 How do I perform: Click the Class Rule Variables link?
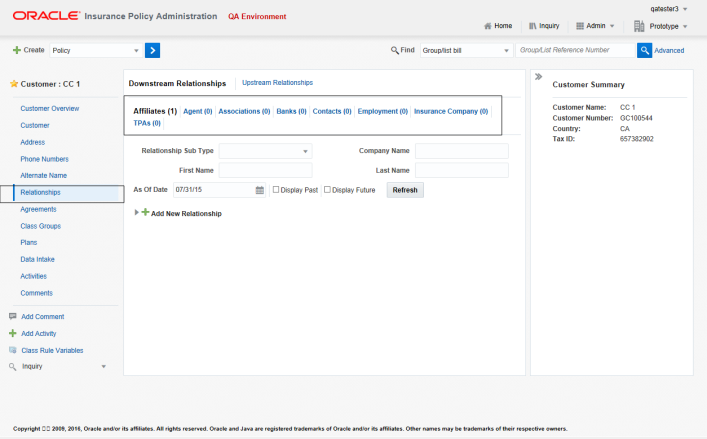(52, 351)
